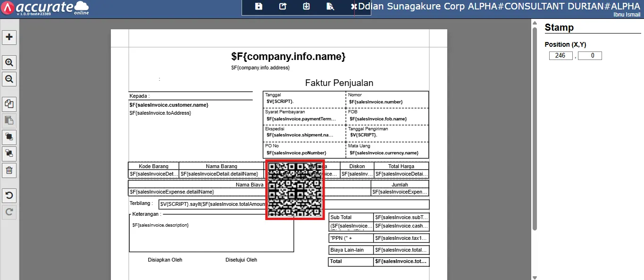Click the Accurate Online logo

click(45, 8)
